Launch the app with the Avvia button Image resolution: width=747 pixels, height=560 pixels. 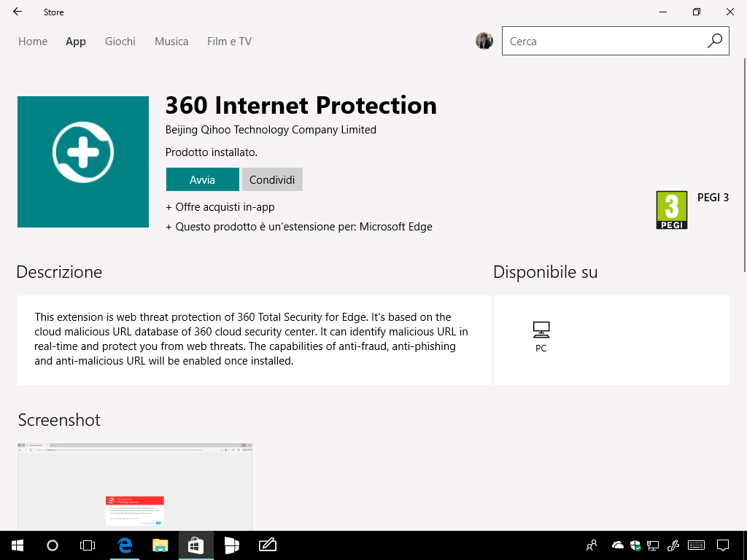pos(203,179)
